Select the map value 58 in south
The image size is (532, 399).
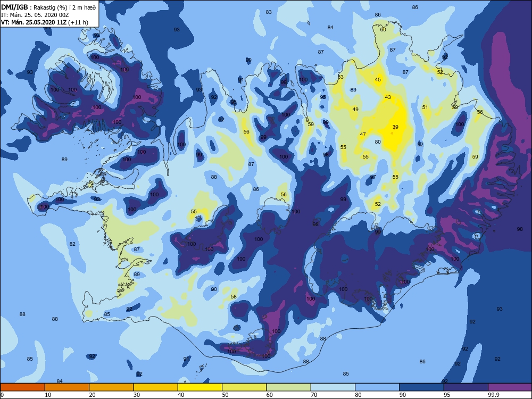(x=234, y=296)
